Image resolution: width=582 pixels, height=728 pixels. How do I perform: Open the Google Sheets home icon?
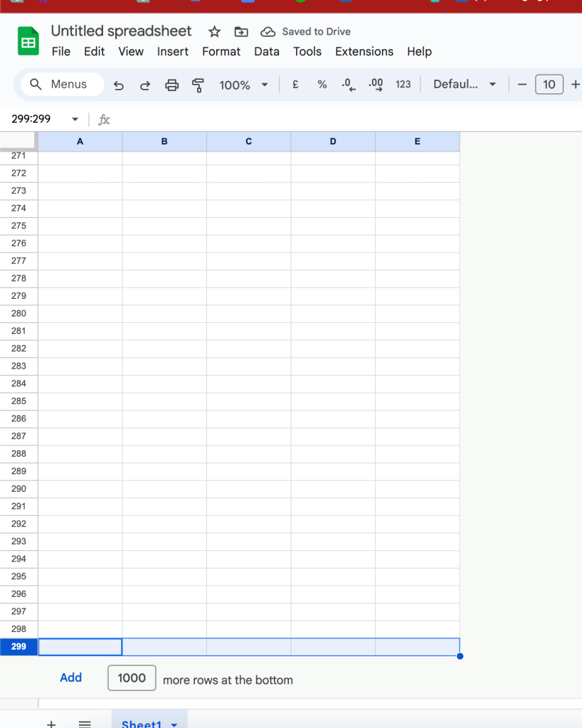(x=28, y=41)
